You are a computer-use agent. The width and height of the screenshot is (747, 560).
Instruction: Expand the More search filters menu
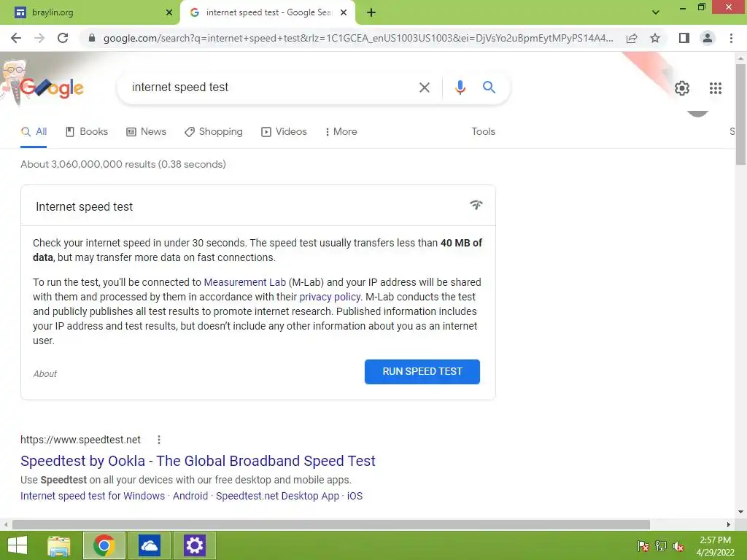click(x=341, y=131)
